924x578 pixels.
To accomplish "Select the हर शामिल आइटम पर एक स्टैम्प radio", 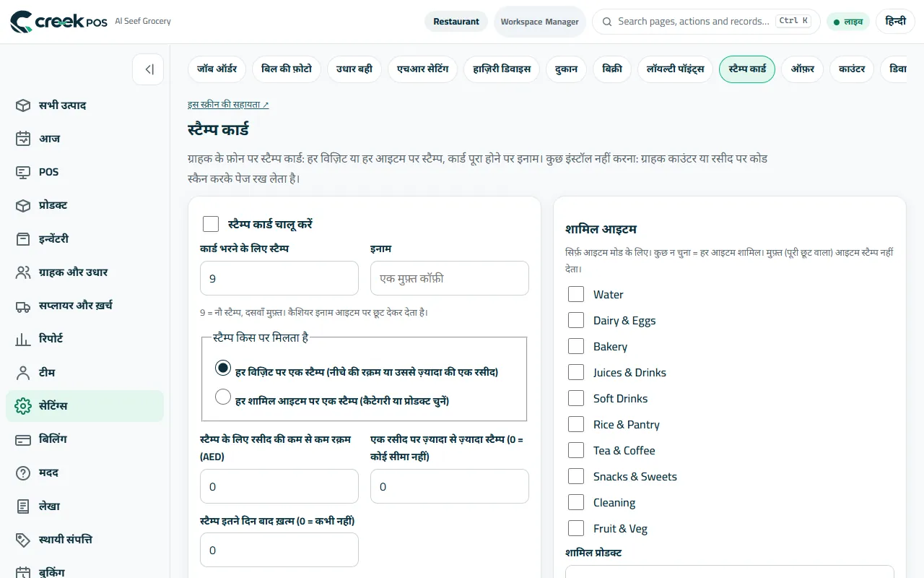I will coord(223,397).
